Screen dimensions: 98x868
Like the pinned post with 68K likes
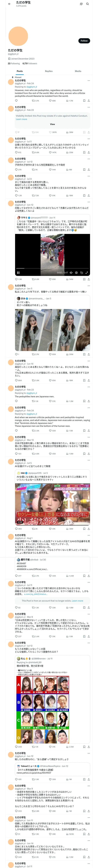[52, 100]
